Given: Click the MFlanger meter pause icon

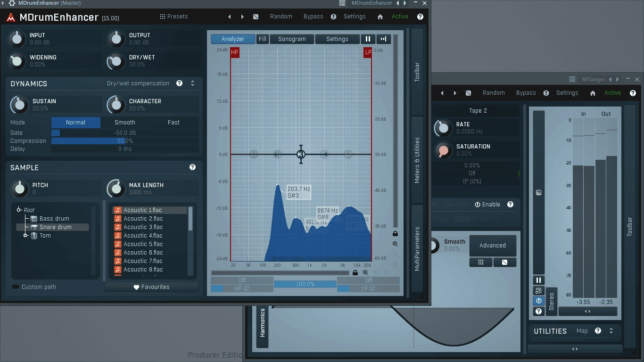Looking at the screenshot, I should pos(538,280).
